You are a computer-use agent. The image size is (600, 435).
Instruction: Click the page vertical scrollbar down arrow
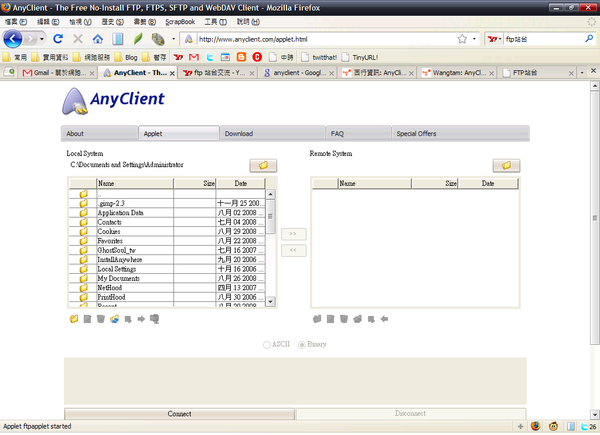coord(595,414)
